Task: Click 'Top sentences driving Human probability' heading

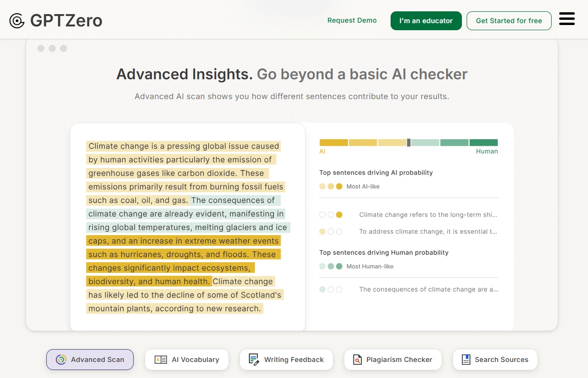Action: point(384,252)
